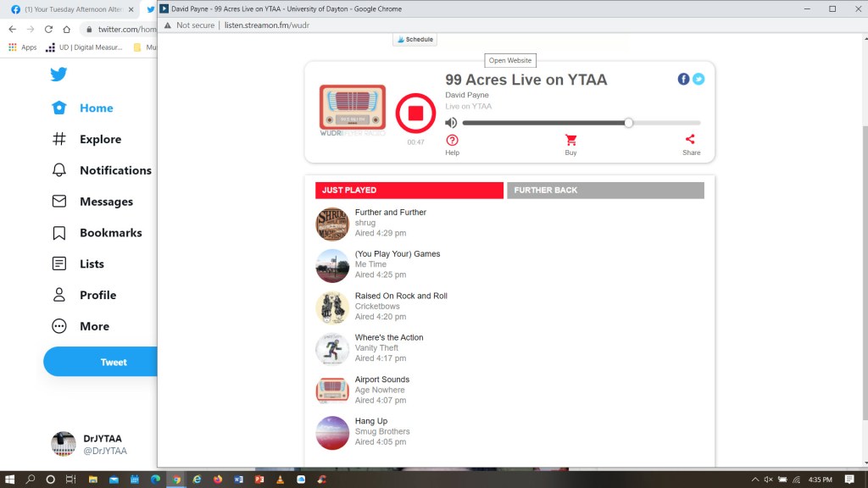
Task: Expand the Twitter More menu
Action: (x=59, y=326)
